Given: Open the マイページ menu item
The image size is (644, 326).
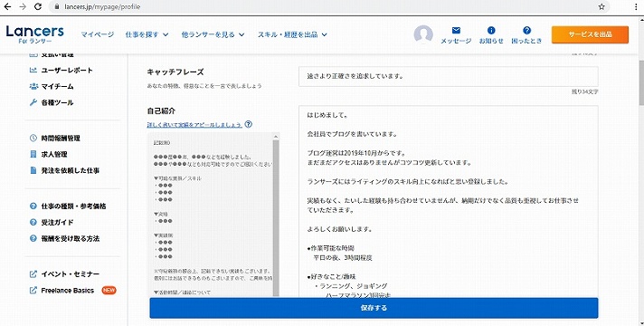Looking at the screenshot, I should click(98, 34).
